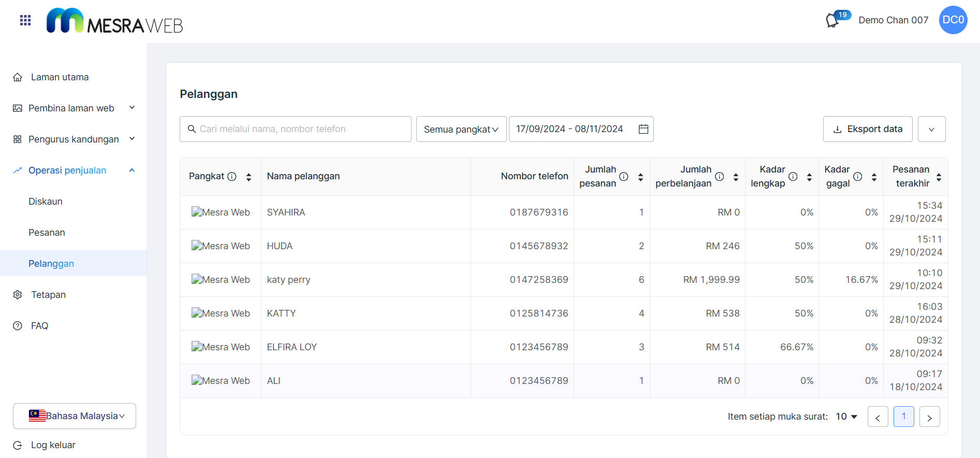Go to Tetapan settings menu

pyautogui.click(x=48, y=295)
